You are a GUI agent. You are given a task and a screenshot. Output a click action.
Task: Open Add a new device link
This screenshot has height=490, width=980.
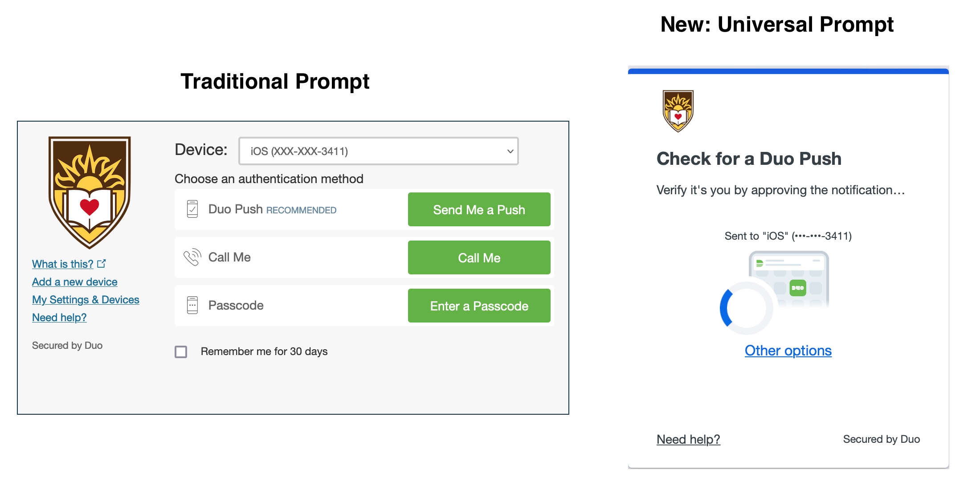[75, 282]
